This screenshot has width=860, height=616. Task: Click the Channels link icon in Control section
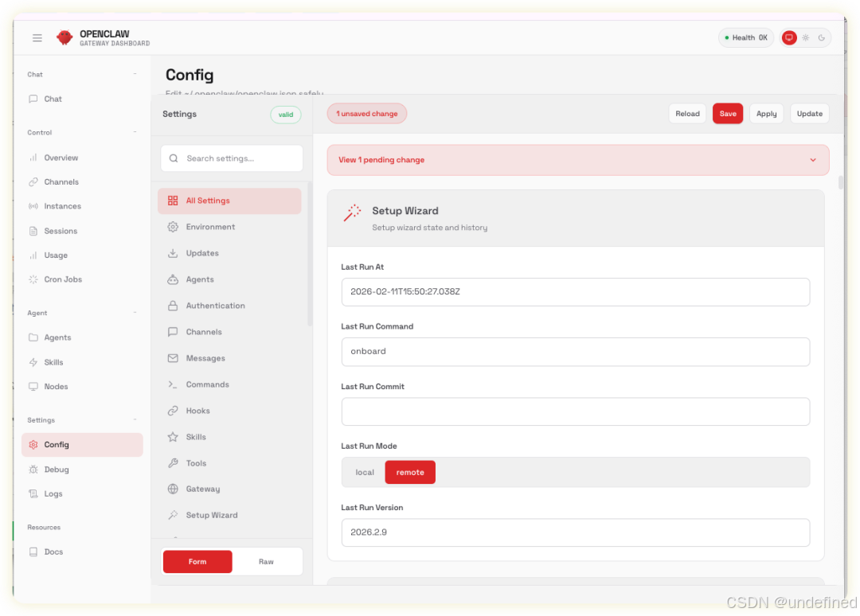pyautogui.click(x=33, y=182)
